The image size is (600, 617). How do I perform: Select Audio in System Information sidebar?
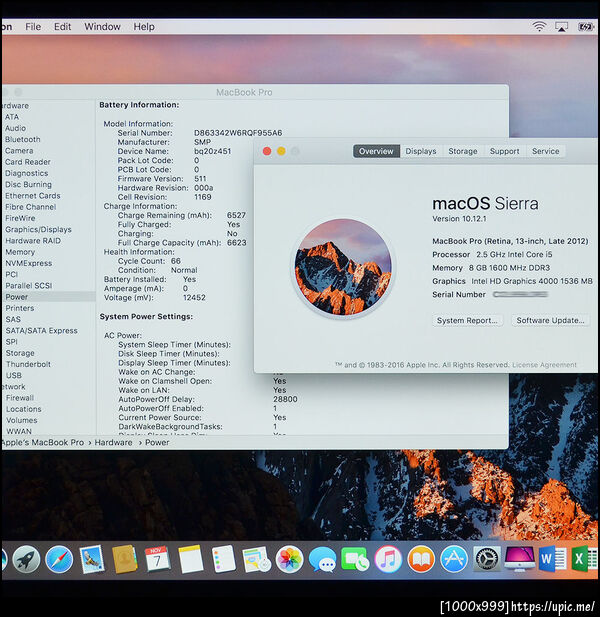[15, 128]
